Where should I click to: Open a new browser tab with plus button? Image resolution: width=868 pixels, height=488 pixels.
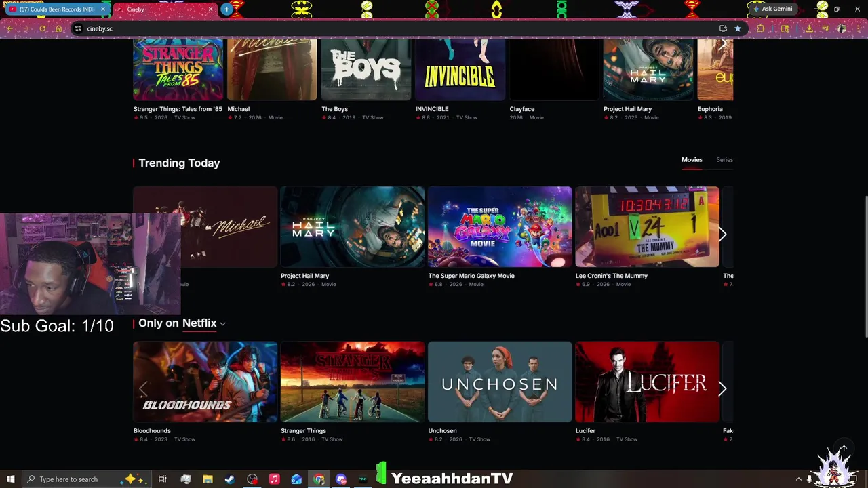(226, 9)
